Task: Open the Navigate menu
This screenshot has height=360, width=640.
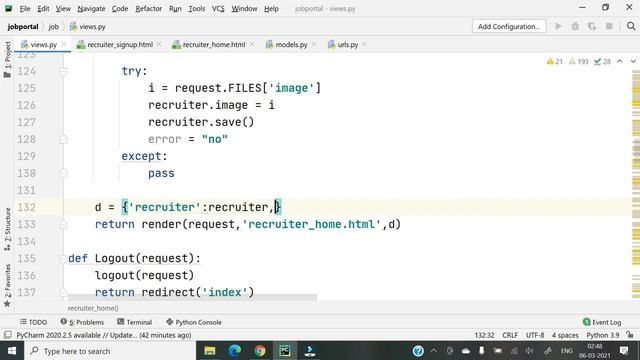Action: pos(91,8)
